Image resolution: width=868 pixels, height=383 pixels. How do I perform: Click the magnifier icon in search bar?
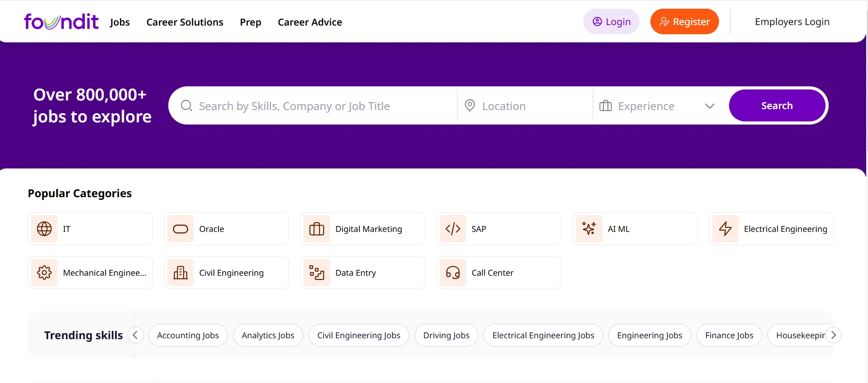186,106
